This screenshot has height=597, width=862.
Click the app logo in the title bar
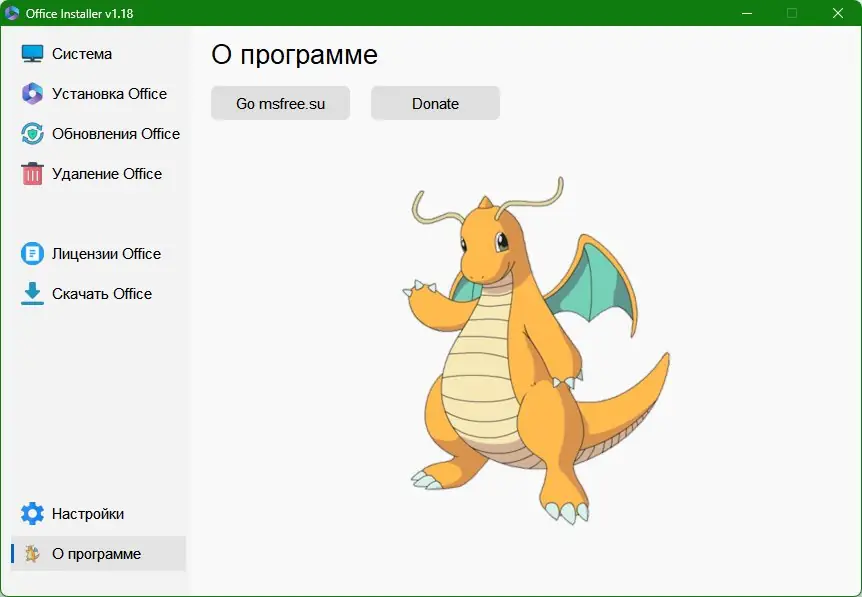12,13
